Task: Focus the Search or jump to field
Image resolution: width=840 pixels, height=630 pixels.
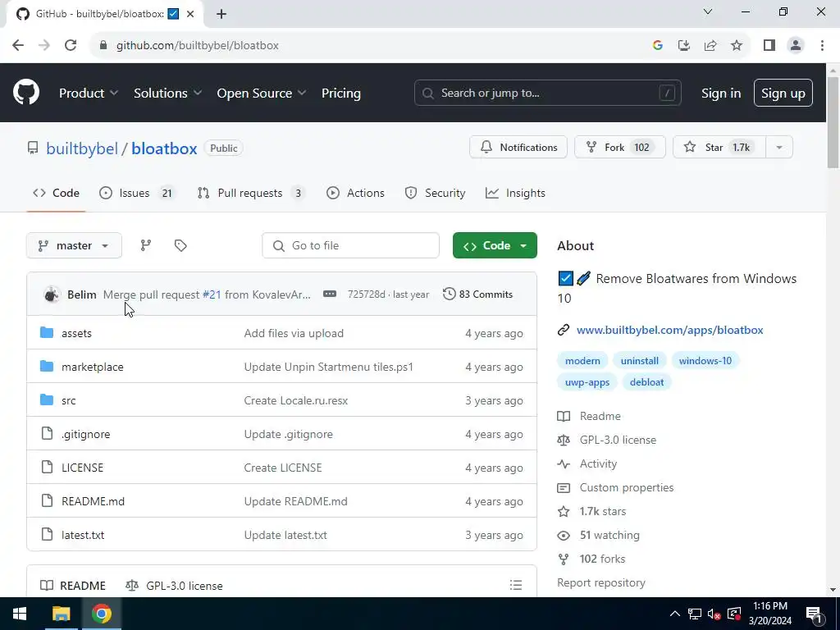Action: coord(547,93)
